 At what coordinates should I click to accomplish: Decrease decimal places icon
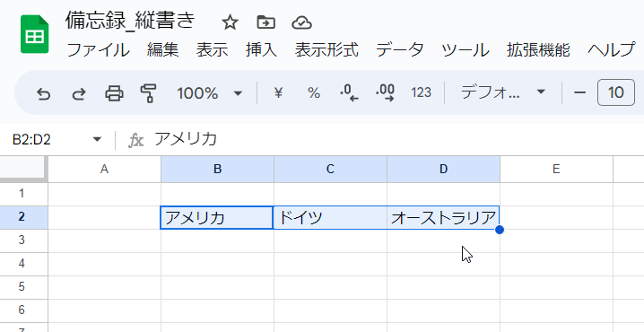point(349,92)
